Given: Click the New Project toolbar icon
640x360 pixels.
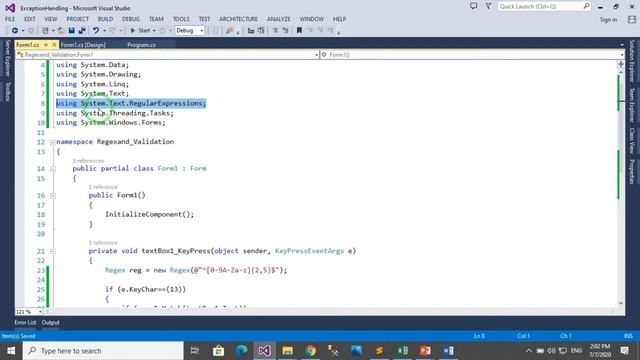Looking at the screenshot, I should tap(45, 31).
